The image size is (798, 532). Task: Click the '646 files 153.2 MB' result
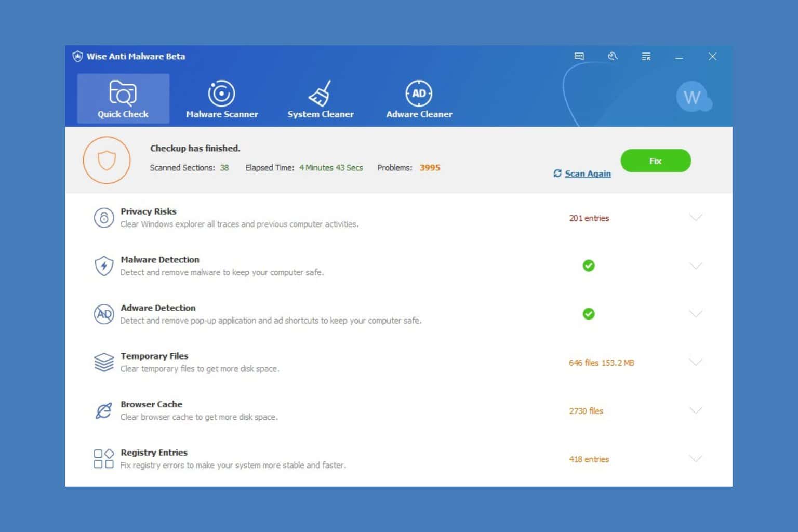click(x=602, y=363)
